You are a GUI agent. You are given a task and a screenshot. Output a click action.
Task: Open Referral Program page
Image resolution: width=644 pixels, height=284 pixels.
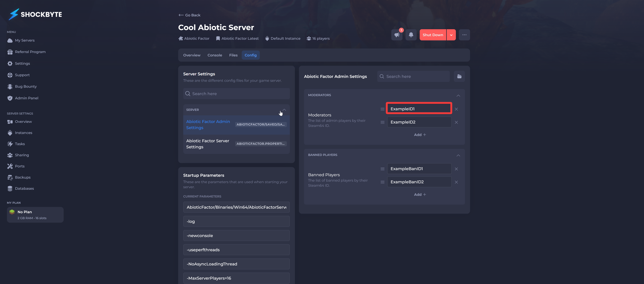click(x=27, y=52)
